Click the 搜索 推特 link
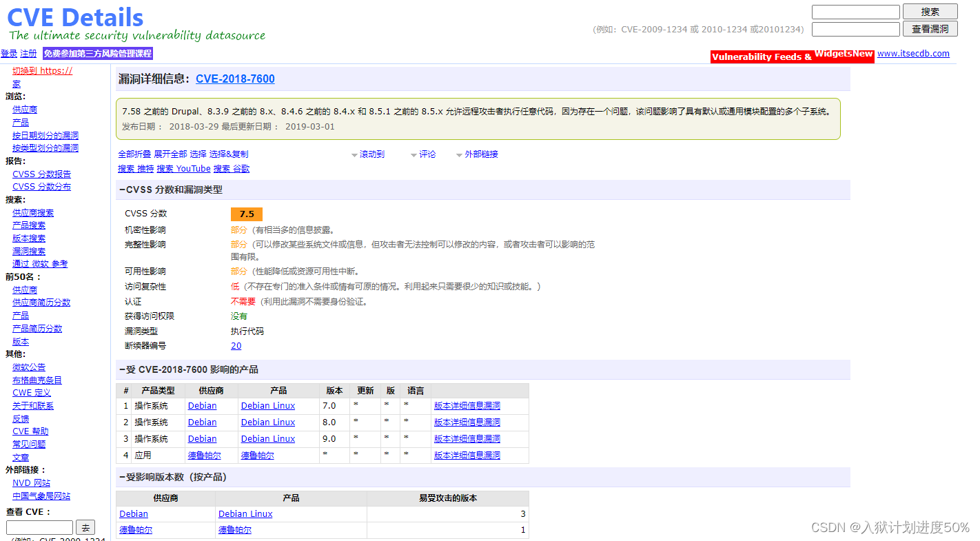The width and height of the screenshot is (980, 541). click(136, 169)
